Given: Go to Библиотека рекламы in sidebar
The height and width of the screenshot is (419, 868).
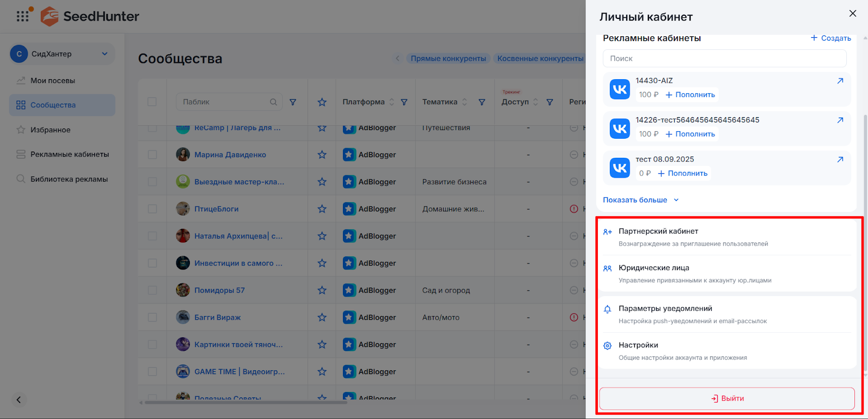Looking at the screenshot, I should [69, 179].
